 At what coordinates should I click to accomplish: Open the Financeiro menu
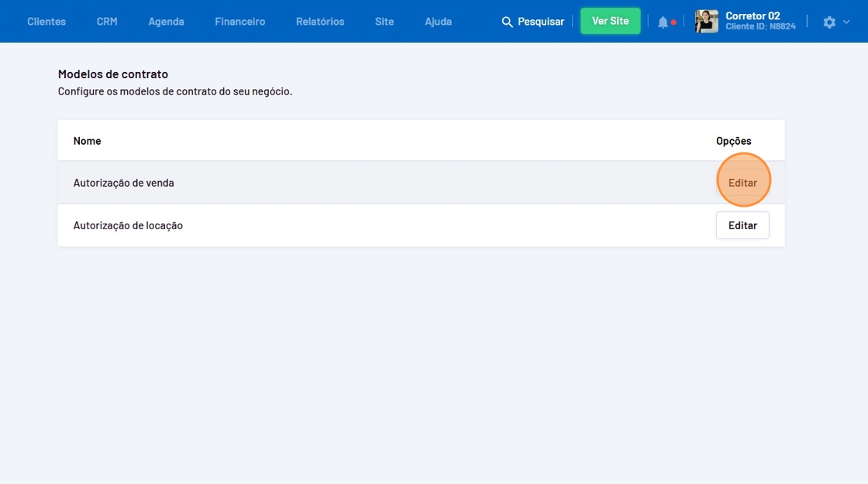pyautogui.click(x=239, y=22)
